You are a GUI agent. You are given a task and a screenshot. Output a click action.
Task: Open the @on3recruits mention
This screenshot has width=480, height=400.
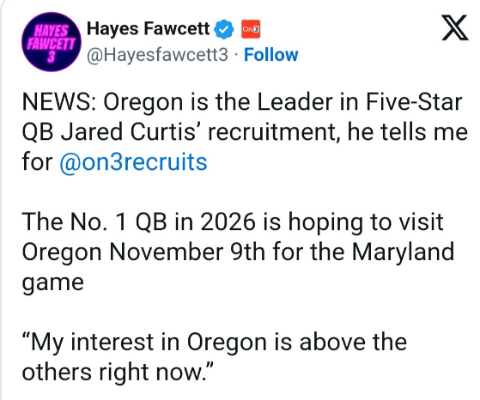click(x=133, y=162)
